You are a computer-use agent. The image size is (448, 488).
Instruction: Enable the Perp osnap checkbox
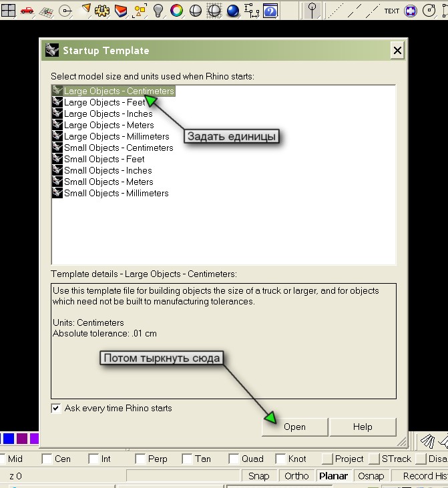[140, 459]
